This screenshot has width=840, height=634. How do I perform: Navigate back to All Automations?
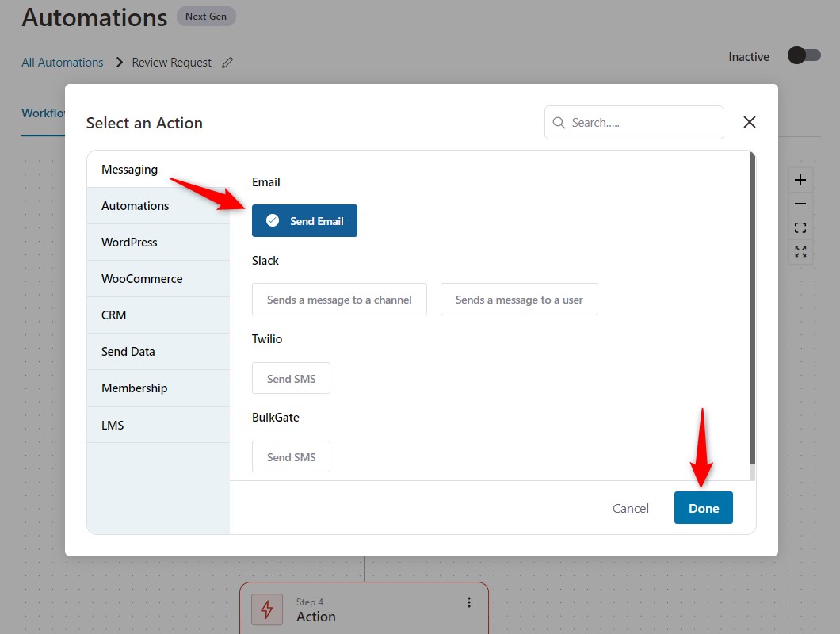pos(62,62)
